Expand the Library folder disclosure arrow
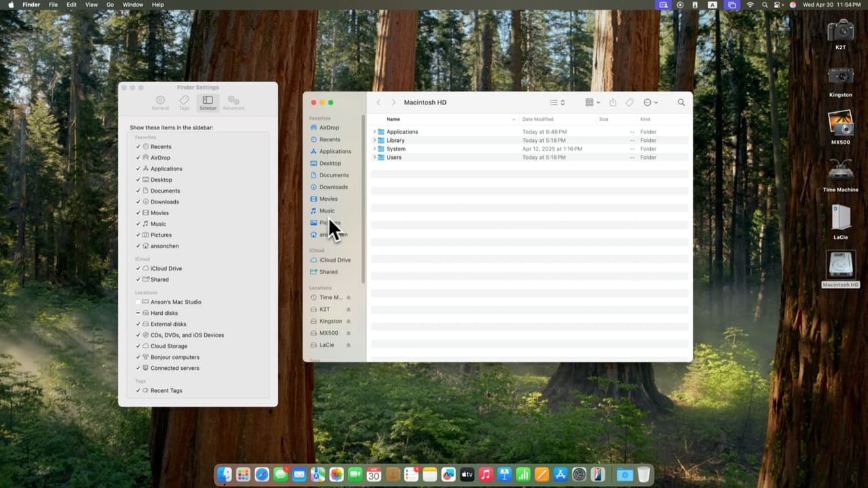The width and height of the screenshot is (868, 488). pos(375,140)
